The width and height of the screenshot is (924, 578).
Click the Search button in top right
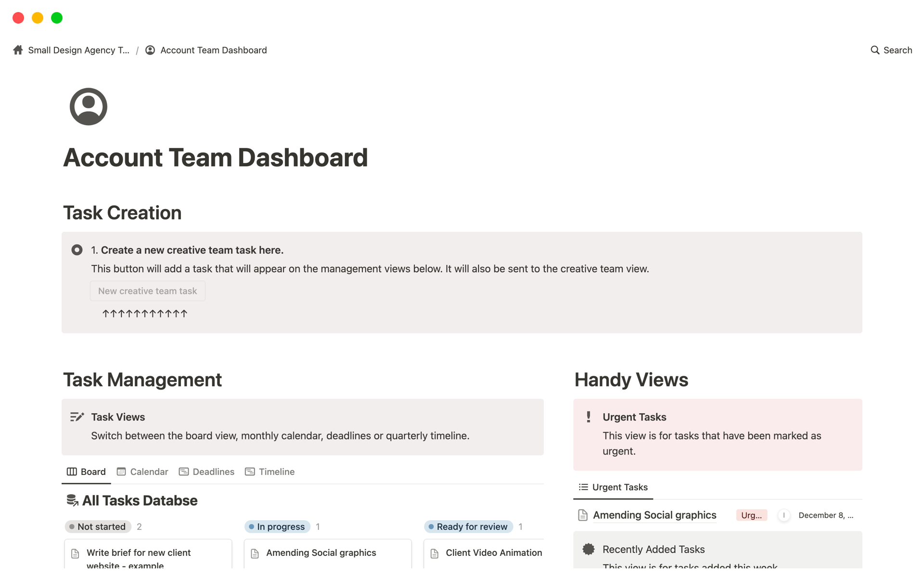click(891, 50)
